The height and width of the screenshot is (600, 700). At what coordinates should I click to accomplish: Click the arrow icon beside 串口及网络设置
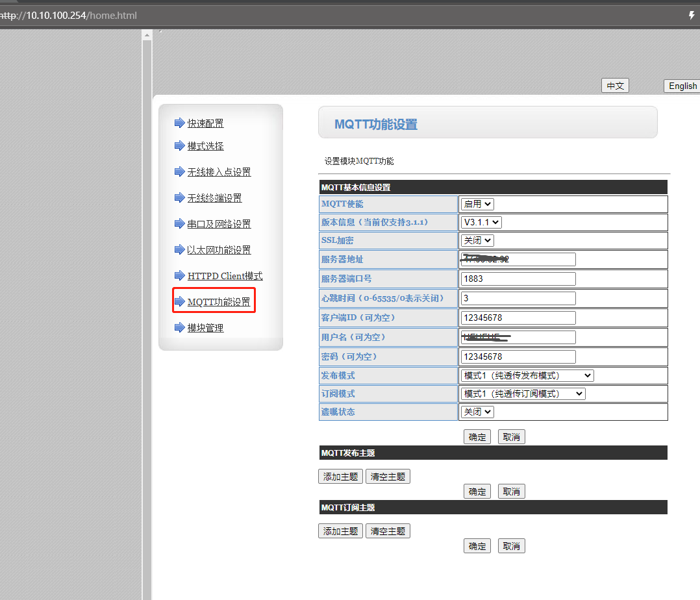pos(179,224)
